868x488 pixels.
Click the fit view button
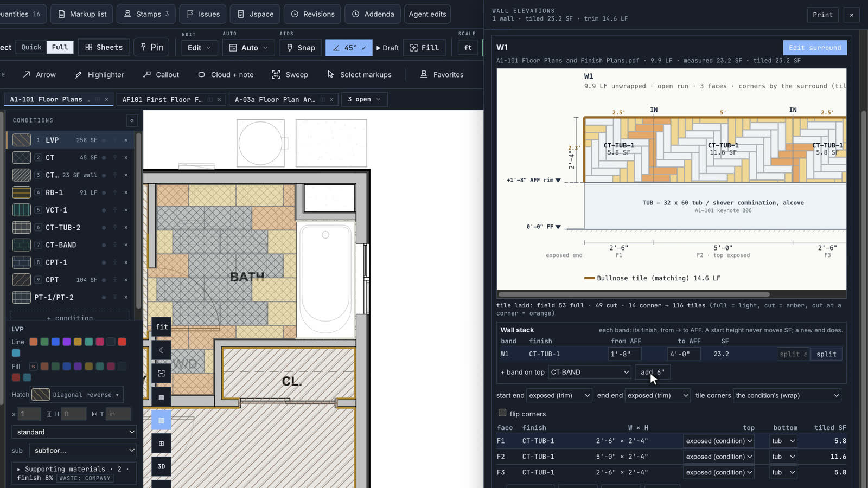click(x=162, y=326)
